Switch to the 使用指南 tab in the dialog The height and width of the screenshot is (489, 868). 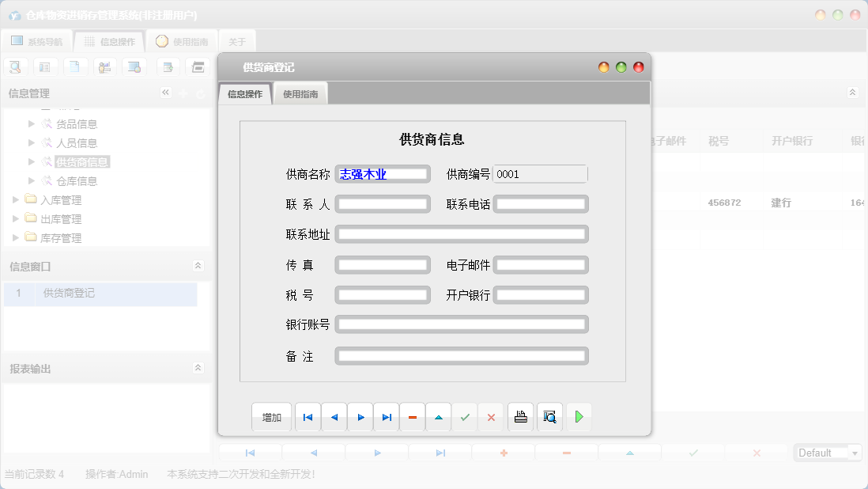tap(300, 93)
